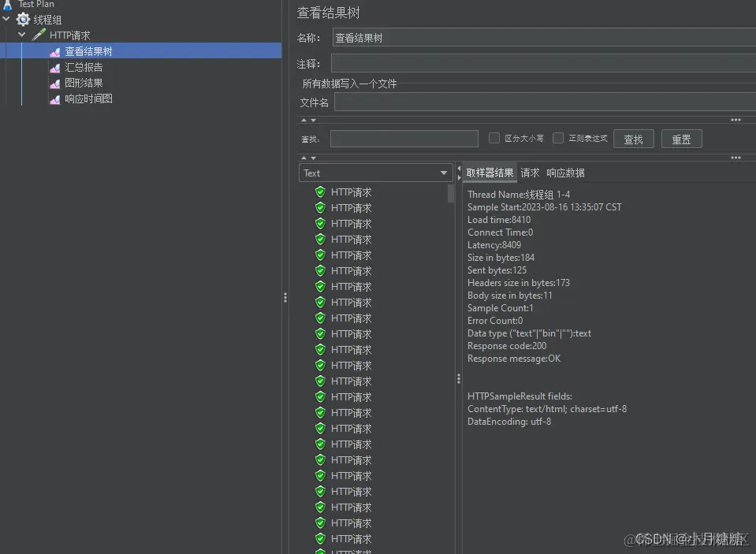The image size is (756, 554).
Task: Click the results list scrollbar thumb
Action: coord(451,193)
